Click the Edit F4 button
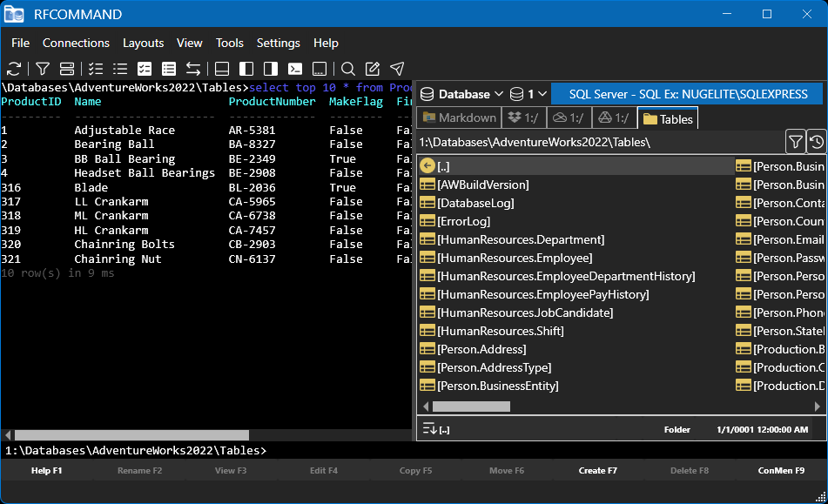The width and height of the screenshot is (828, 504). click(323, 470)
